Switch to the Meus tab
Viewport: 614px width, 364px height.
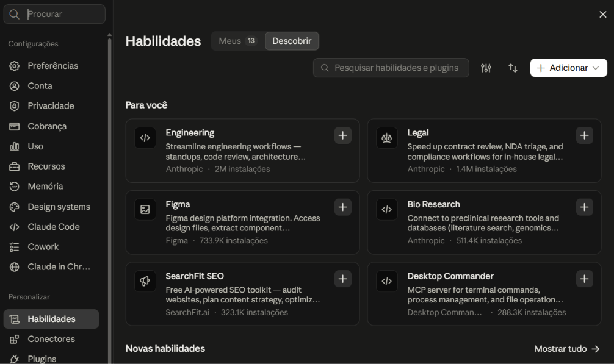point(237,41)
